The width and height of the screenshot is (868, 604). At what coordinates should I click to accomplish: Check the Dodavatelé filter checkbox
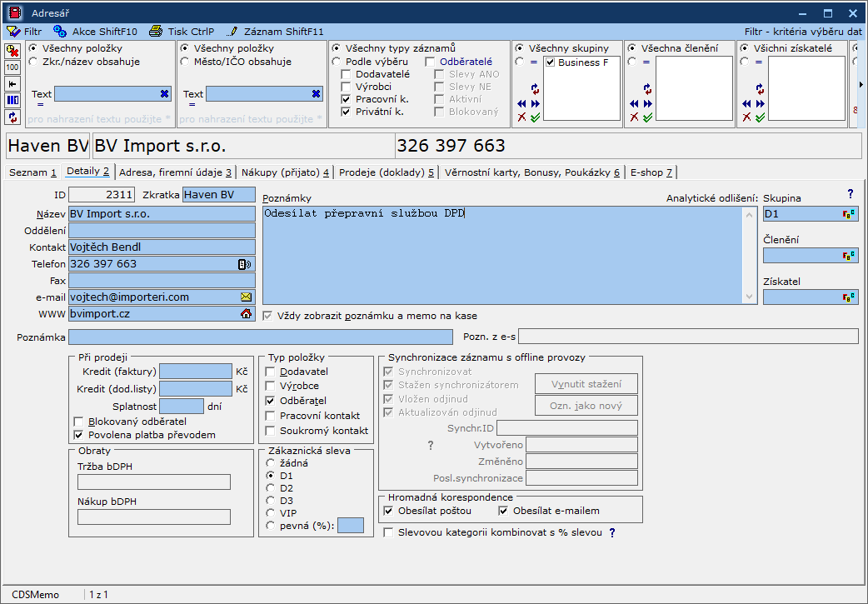pyautogui.click(x=346, y=74)
